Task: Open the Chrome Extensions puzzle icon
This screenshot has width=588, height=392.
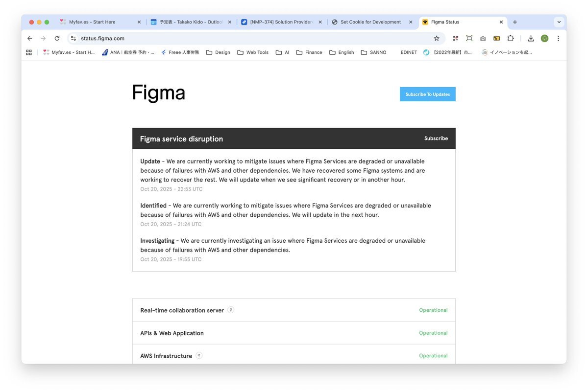Action: pyautogui.click(x=511, y=38)
